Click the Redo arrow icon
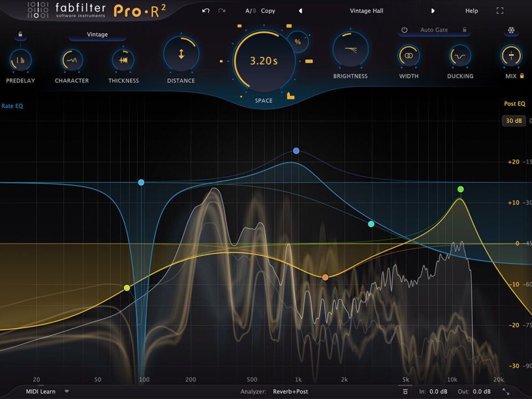Screen dimensions: 532x399 pyautogui.click(x=222, y=11)
